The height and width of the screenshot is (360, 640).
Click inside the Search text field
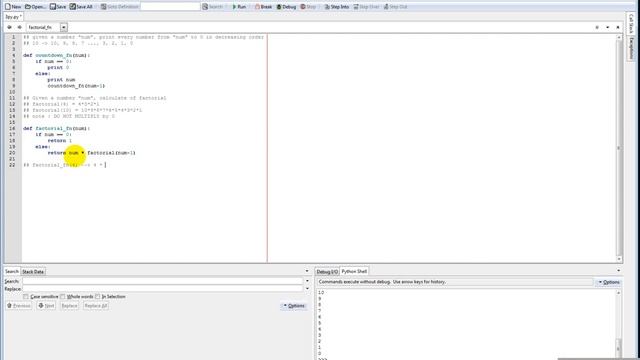162,281
